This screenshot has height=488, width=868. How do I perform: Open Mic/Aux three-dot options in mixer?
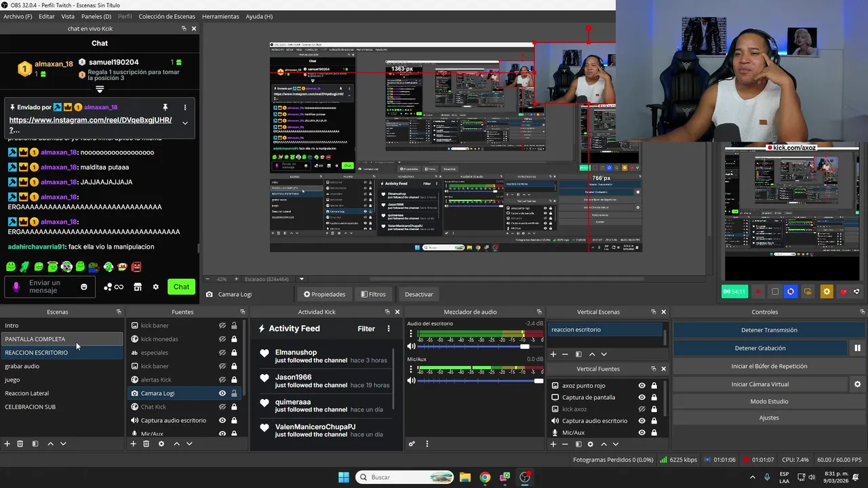(411, 369)
